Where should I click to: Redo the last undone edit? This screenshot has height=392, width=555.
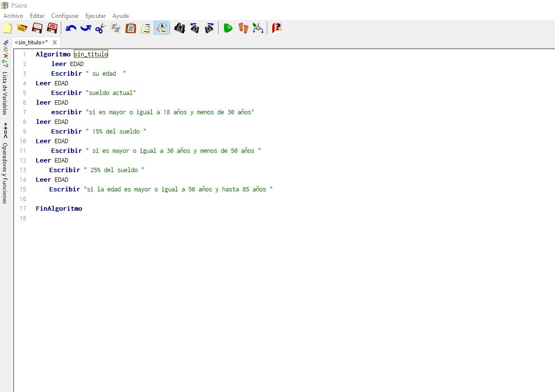[85, 28]
